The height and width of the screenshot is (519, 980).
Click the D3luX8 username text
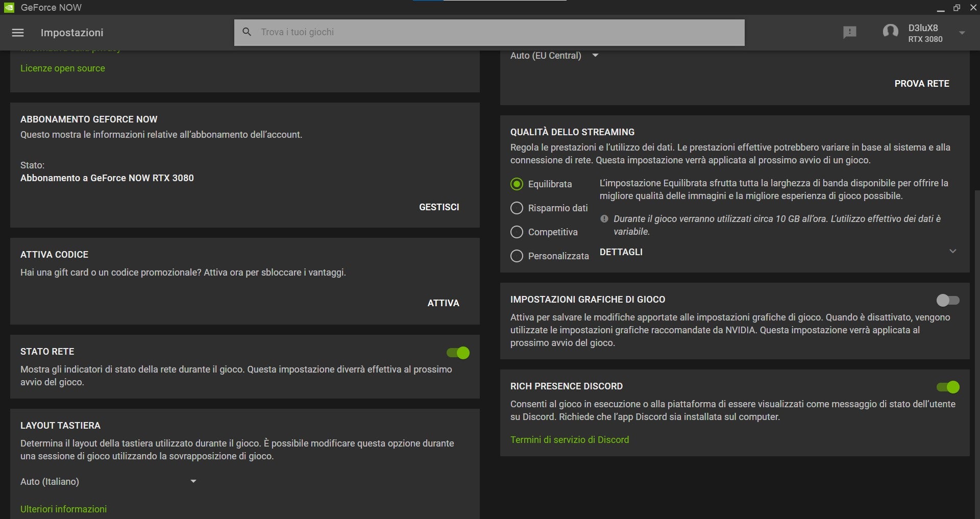coord(923,28)
